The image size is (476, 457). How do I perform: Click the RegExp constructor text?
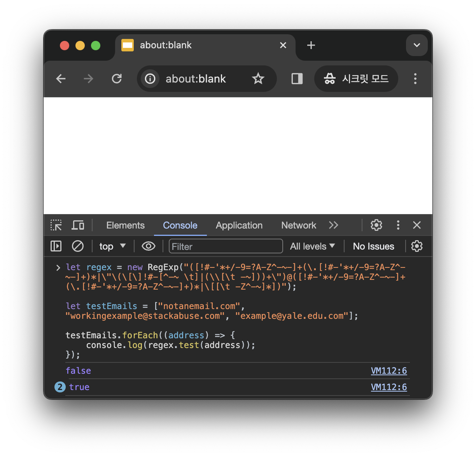point(163,267)
